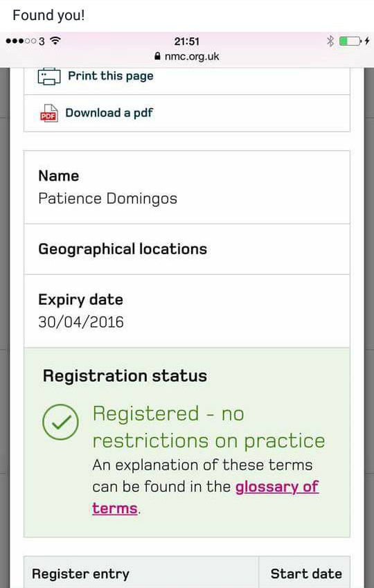The width and height of the screenshot is (374, 588).
Task: Click the red PDF file icon
Action: coord(49,114)
